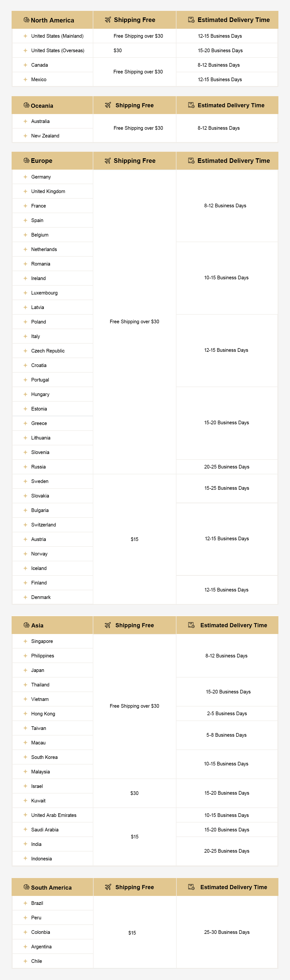Click the Asia region heading

[37, 626]
